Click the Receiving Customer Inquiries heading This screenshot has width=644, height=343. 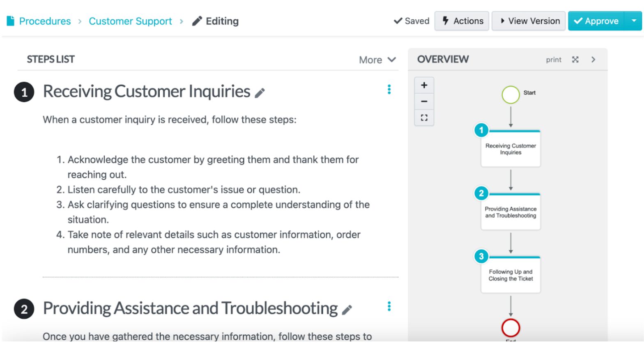click(147, 91)
